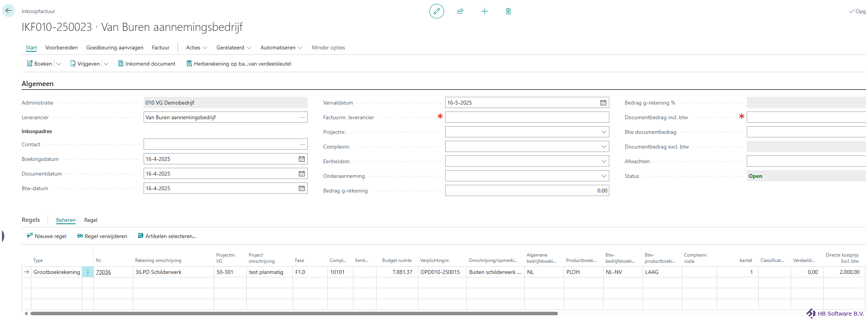Expand the Vrijgeven dropdown arrow
Image resolution: width=868 pixels, height=321 pixels.
coord(106,64)
